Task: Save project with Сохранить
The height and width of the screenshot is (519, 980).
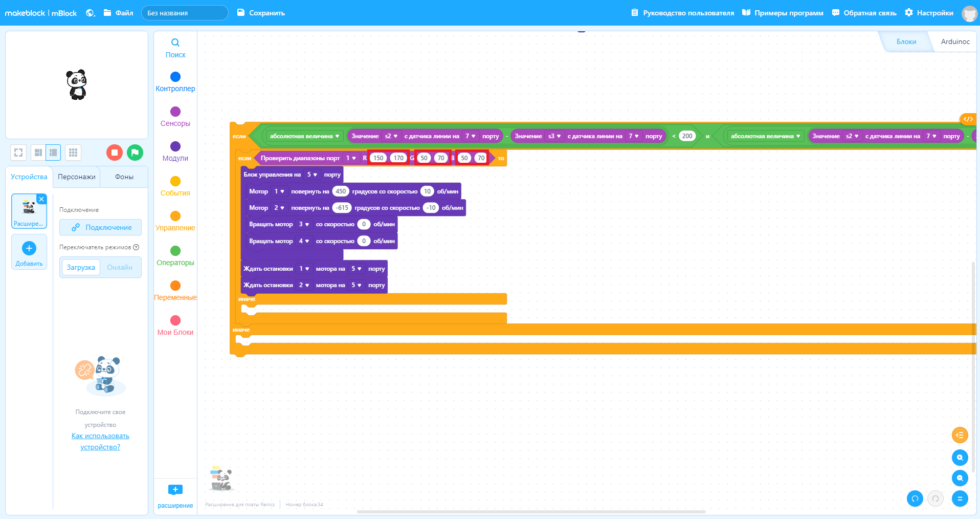Action: pyautogui.click(x=261, y=13)
